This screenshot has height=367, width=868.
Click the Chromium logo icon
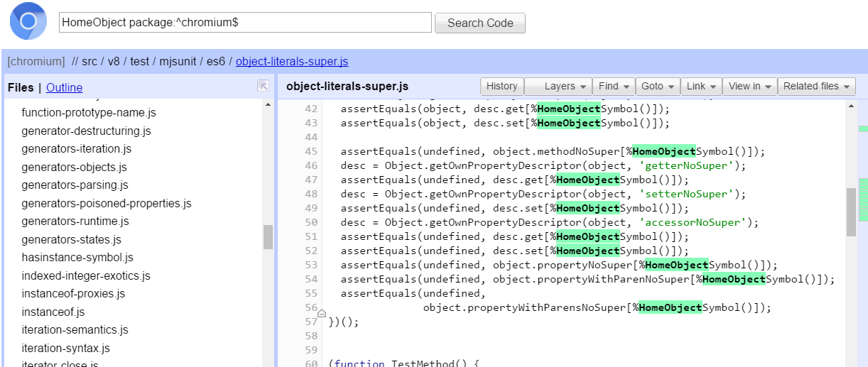click(28, 21)
